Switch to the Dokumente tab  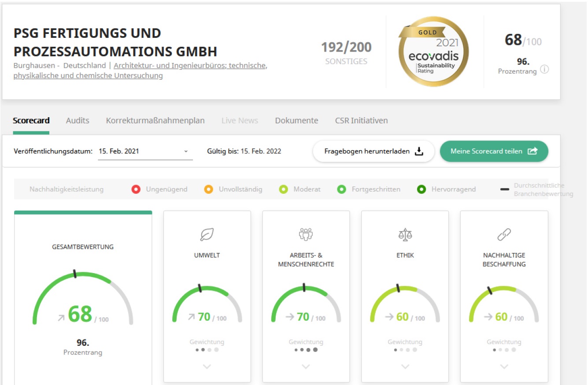click(x=296, y=121)
